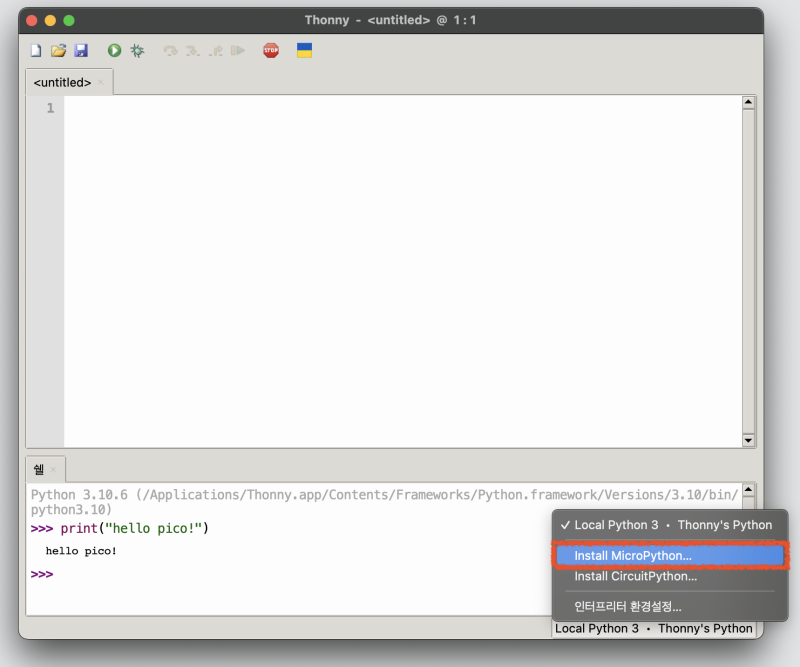Close the 쉘 shell tab
The image size is (800, 667).
pyautogui.click(x=53, y=470)
